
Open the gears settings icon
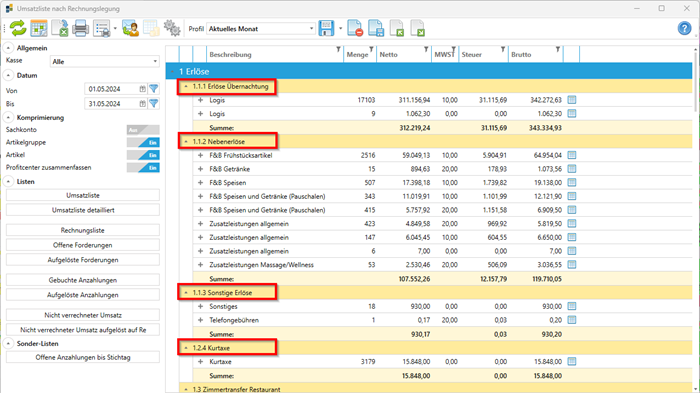tap(172, 29)
